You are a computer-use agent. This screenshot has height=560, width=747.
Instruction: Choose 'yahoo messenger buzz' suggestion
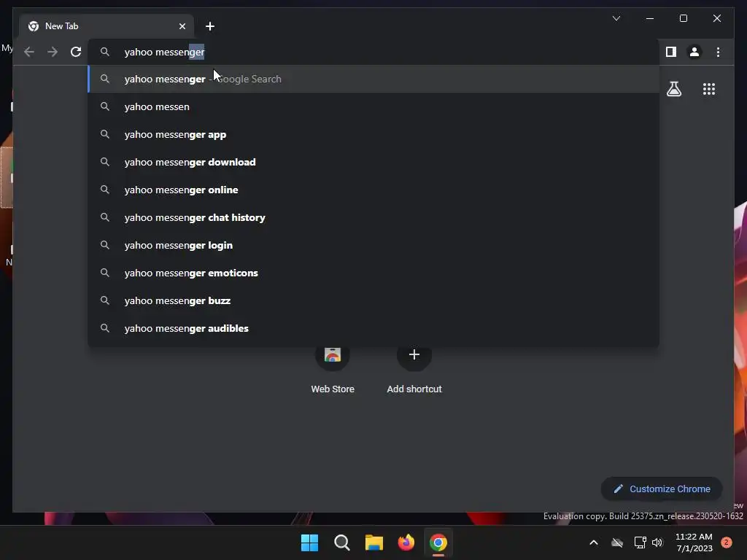coord(373,300)
